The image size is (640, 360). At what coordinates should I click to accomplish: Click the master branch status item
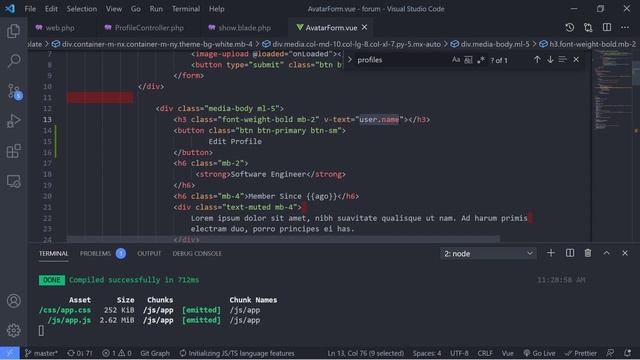[x=41, y=353]
